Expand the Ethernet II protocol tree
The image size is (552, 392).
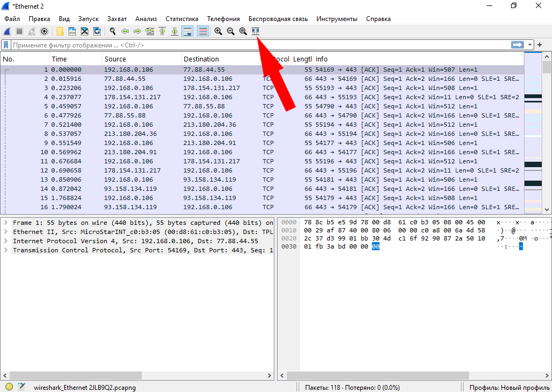(6, 232)
